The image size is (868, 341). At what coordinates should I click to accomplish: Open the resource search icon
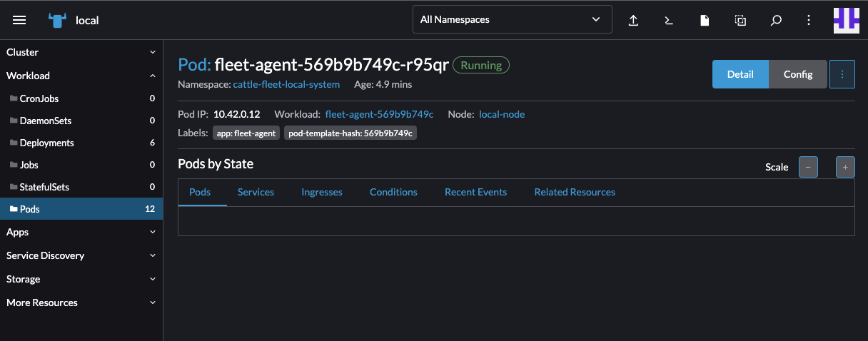click(776, 20)
